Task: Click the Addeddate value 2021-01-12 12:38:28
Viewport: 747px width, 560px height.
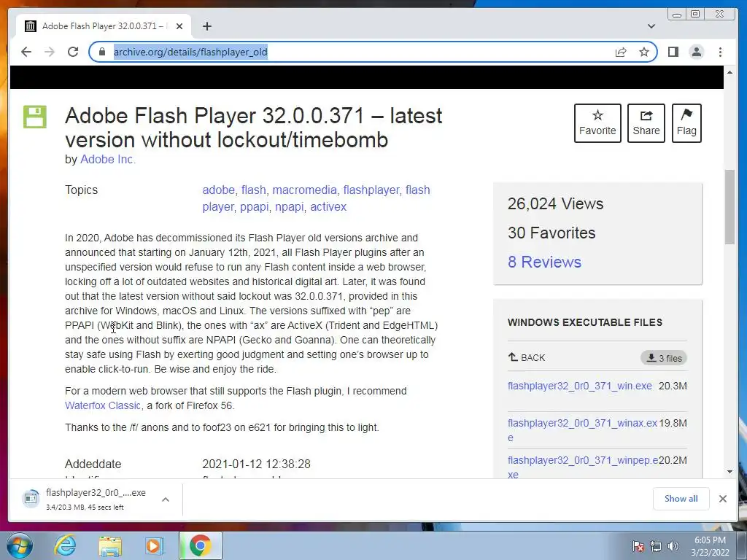Action: (x=256, y=464)
